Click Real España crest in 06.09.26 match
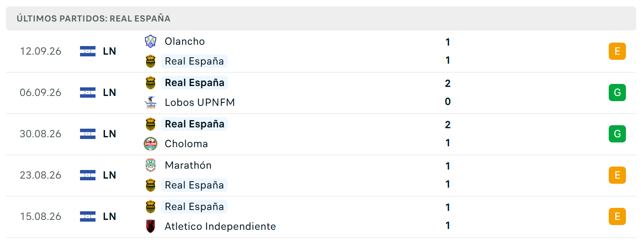This screenshot has width=644, height=244. [151, 83]
